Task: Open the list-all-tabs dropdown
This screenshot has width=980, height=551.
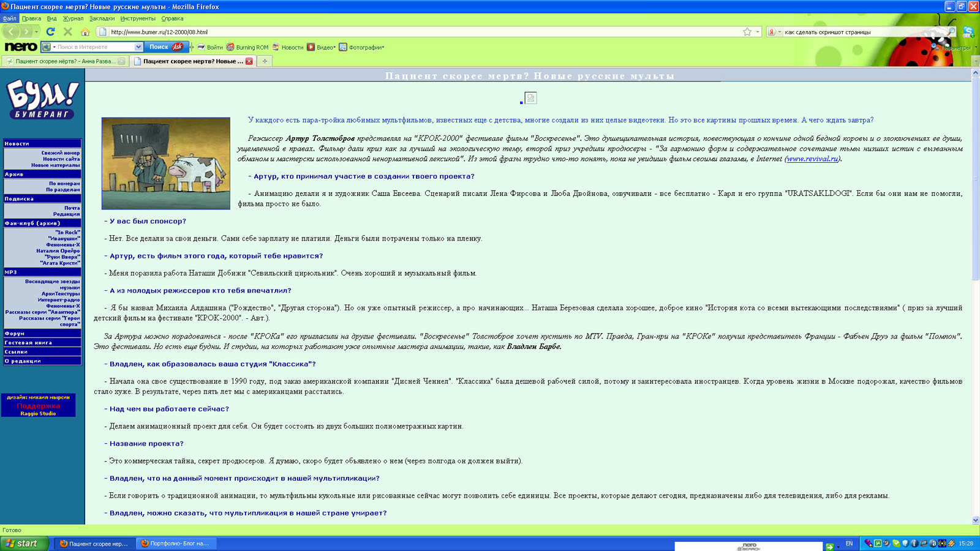Action: 976,61
